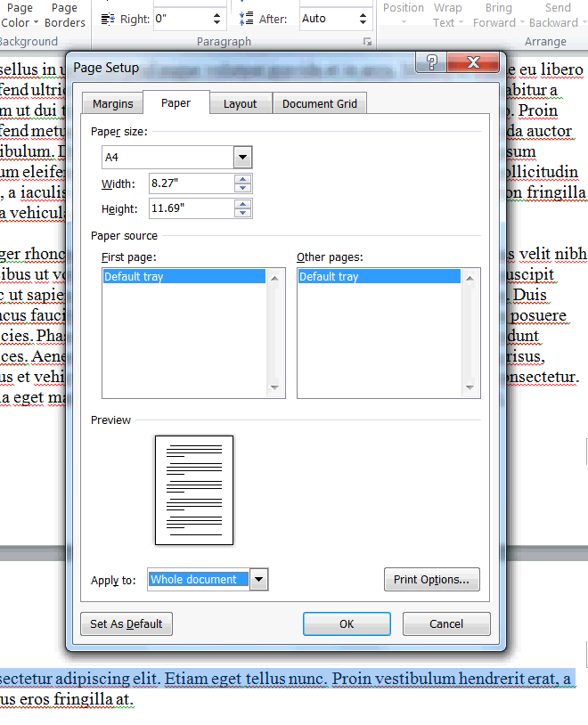Decrease paper Width with down arrow
Viewport: 588px width, 725px height.
coord(243,188)
